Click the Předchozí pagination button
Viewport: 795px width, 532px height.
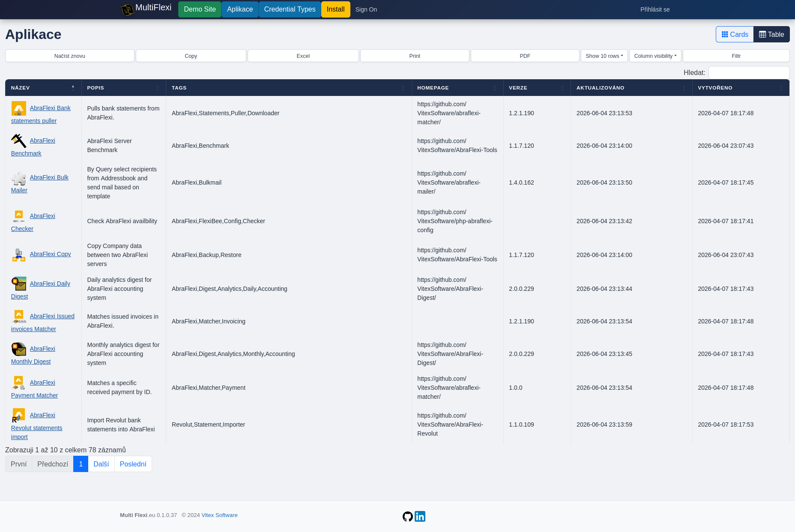pyautogui.click(x=53, y=464)
